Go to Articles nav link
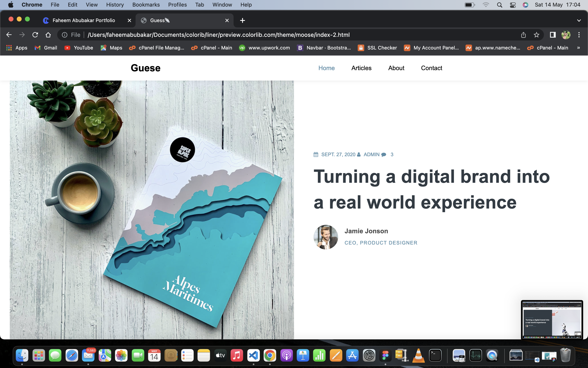Screen dimensions: 588x368 tap(361, 68)
